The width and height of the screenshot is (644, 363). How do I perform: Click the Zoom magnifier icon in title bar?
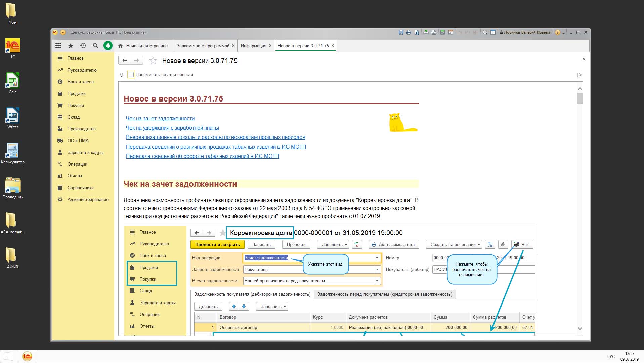(x=485, y=32)
